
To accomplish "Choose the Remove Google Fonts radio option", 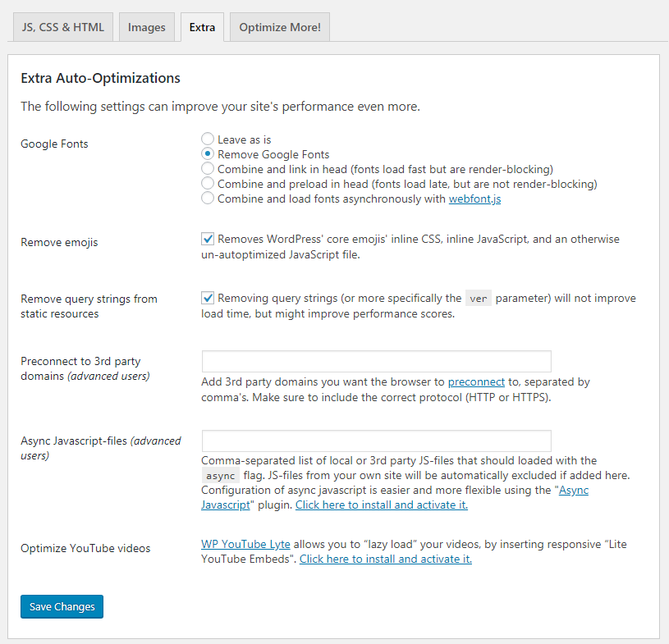I will [208, 154].
